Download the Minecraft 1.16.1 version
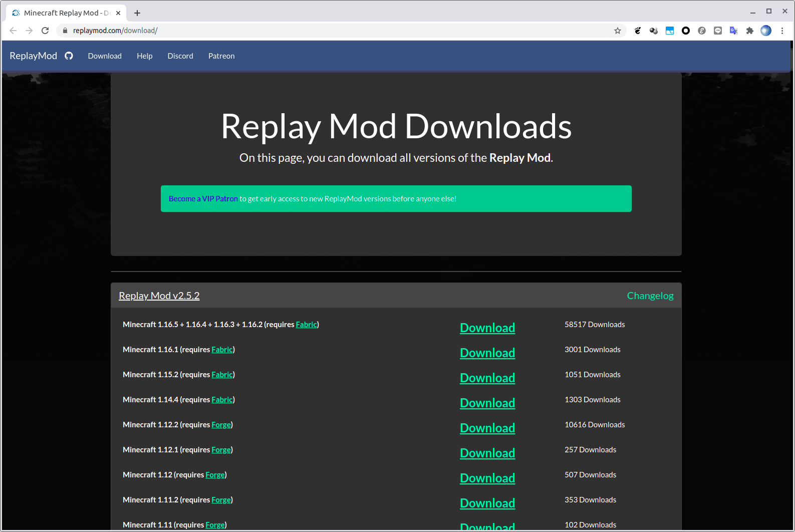Image resolution: width=795 pixels, height=532 pixels. tap(487, 353)
